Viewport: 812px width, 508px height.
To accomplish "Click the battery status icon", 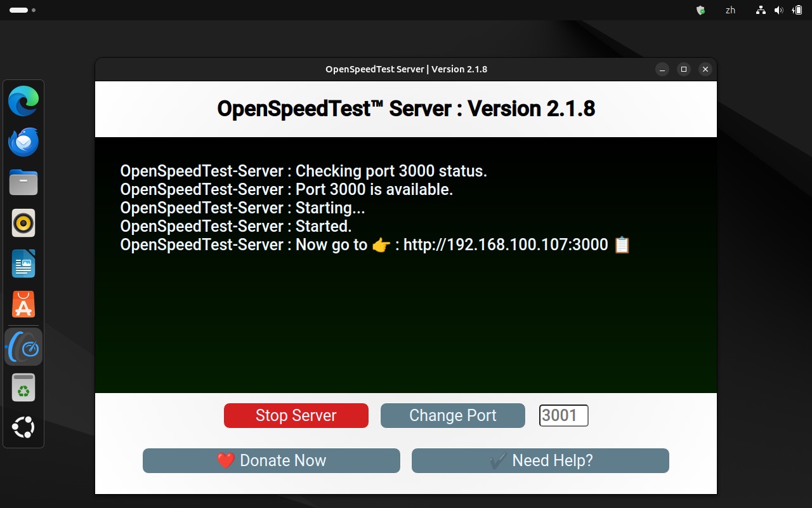I will [797, 10].
